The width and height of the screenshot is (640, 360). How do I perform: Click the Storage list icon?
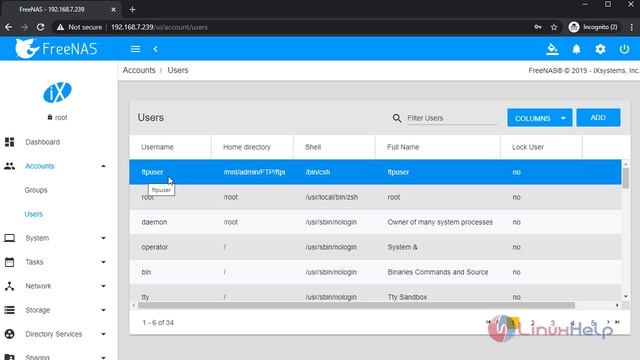[9, 310]
